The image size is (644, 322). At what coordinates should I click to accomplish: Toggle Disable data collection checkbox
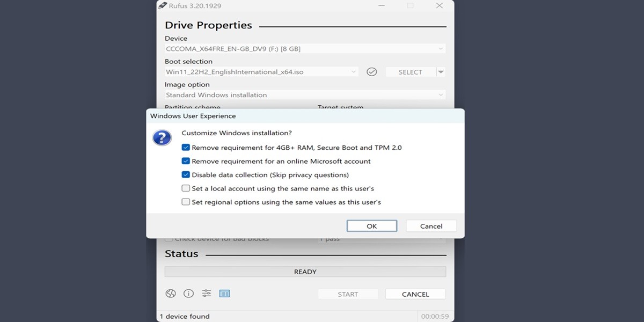[x=186, y=175]
